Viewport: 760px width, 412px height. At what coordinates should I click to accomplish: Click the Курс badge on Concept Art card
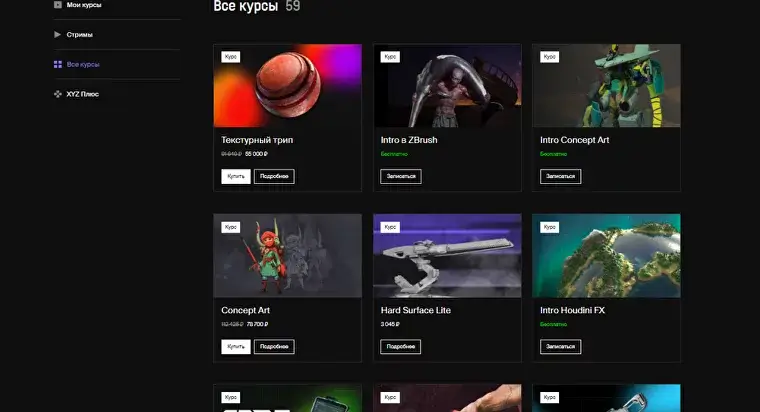click(231, 227)
